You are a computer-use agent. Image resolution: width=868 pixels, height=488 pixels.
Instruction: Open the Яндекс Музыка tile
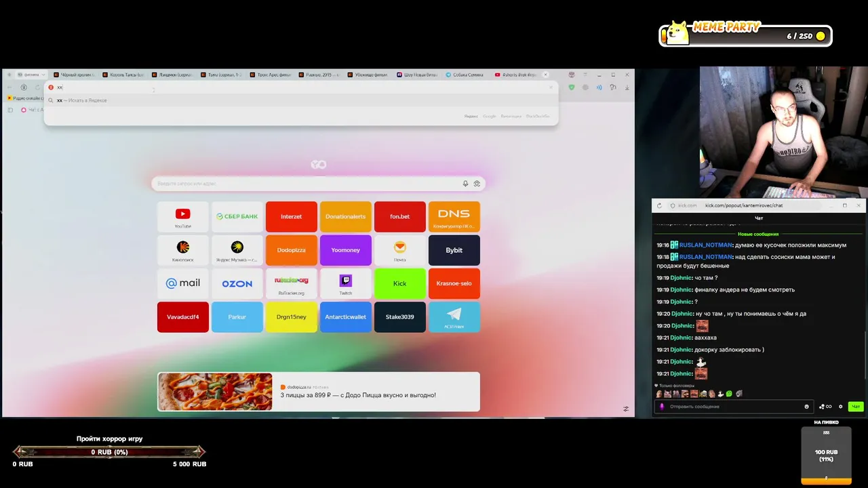pos(237,250)
